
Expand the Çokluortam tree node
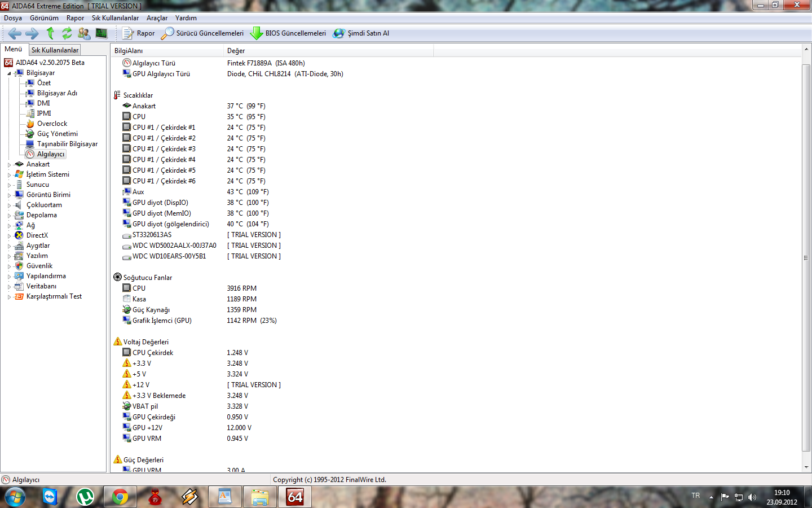click(x=9, y=205)
